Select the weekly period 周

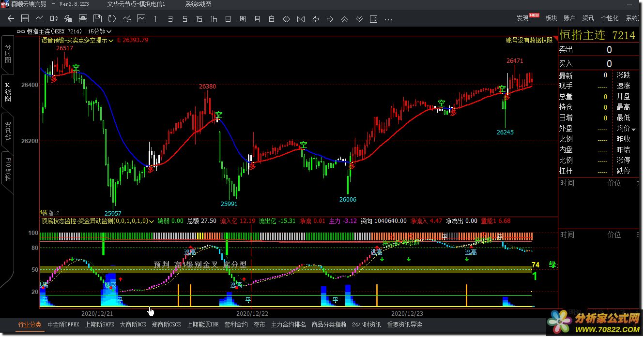[x=243, y=19]
